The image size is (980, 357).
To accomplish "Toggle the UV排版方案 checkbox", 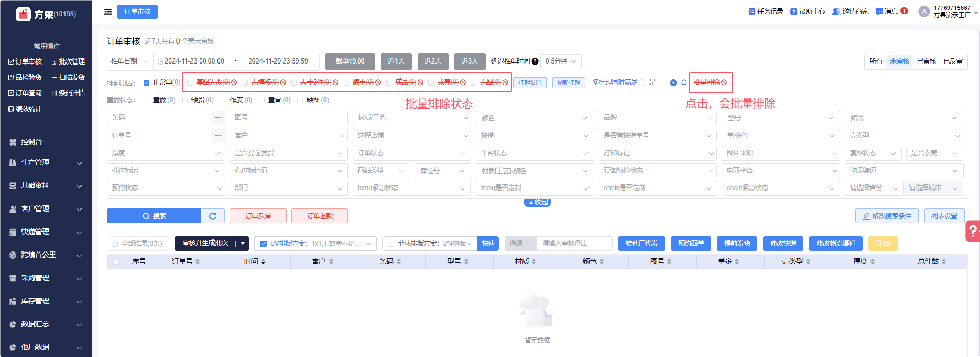I will click(x=264, y=244).
